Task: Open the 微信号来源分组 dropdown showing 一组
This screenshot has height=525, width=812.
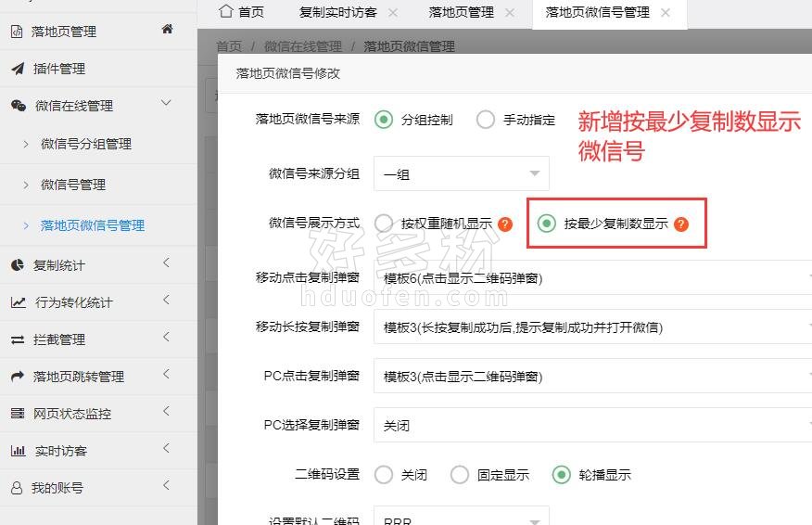Action: tap(461, 173)
